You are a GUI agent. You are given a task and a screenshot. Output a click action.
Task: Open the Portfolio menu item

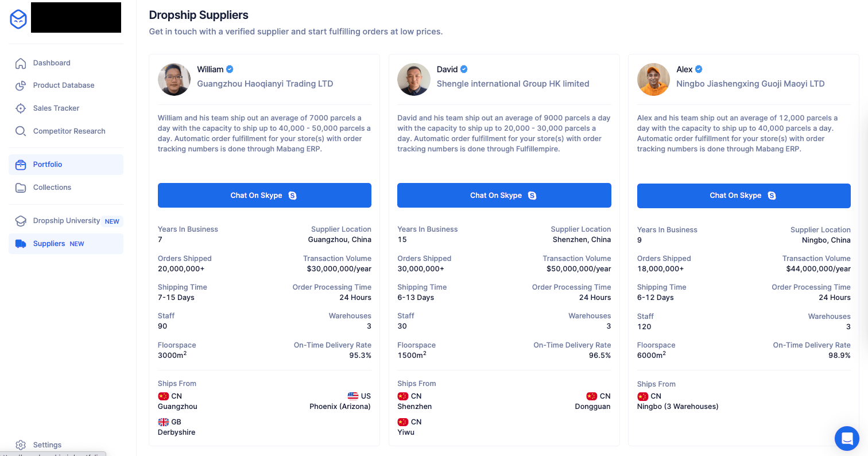click(48, 165)
